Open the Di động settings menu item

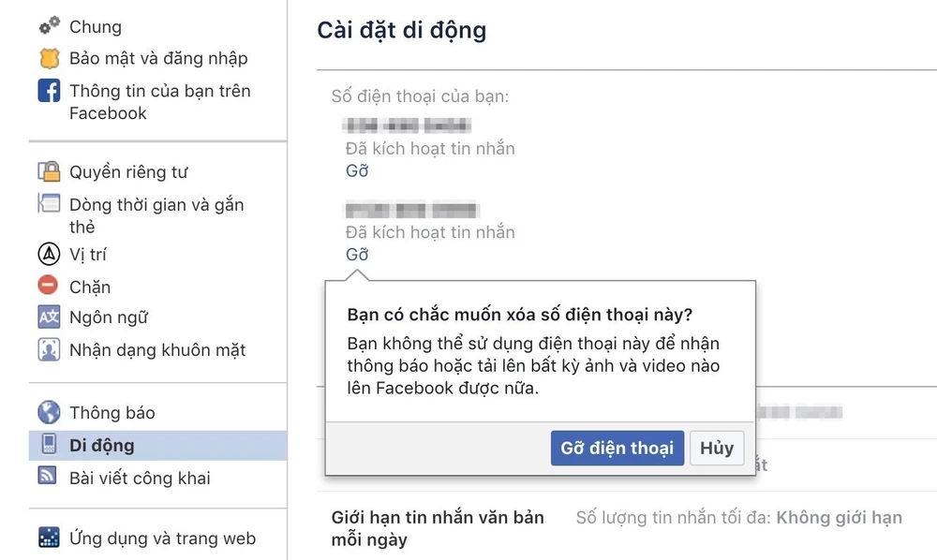(102, 445)
